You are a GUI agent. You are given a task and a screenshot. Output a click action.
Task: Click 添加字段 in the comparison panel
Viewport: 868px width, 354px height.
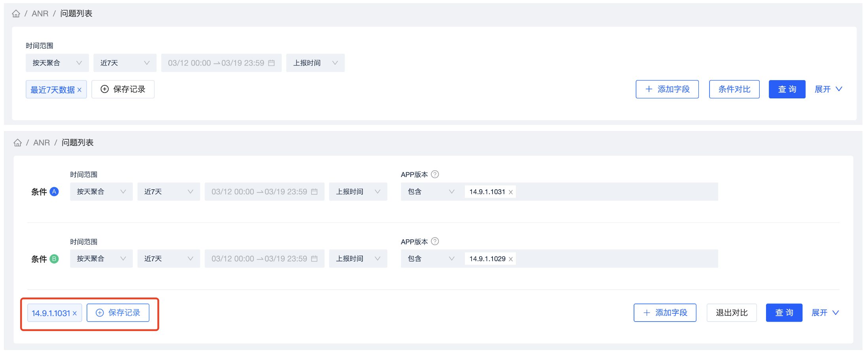(x=665, y=313)
